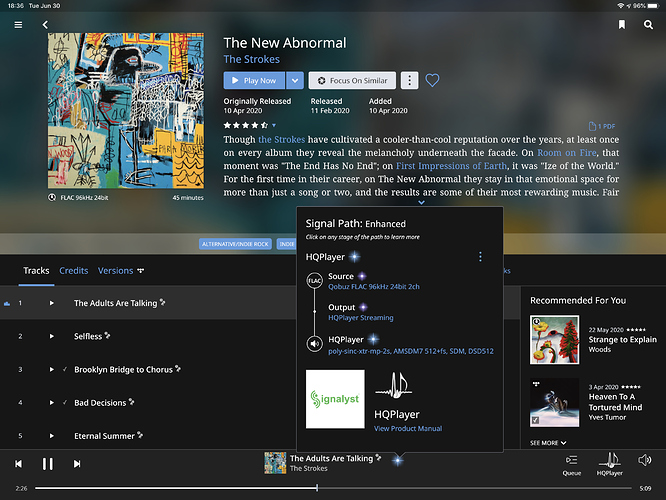The image size is (666, 500).
Task: Select the HQPlayer Streaming output stage
Action: [361, 318]
